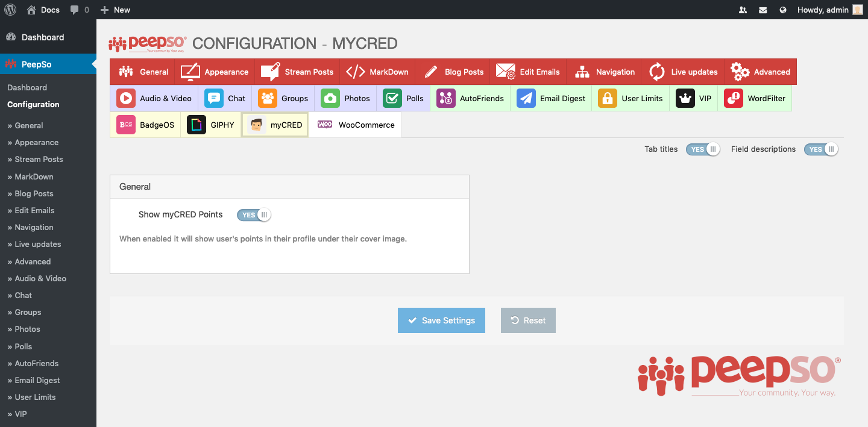Click the WordPress logo in the admin bar
This screenshot has height=427, width=868.
10,10
